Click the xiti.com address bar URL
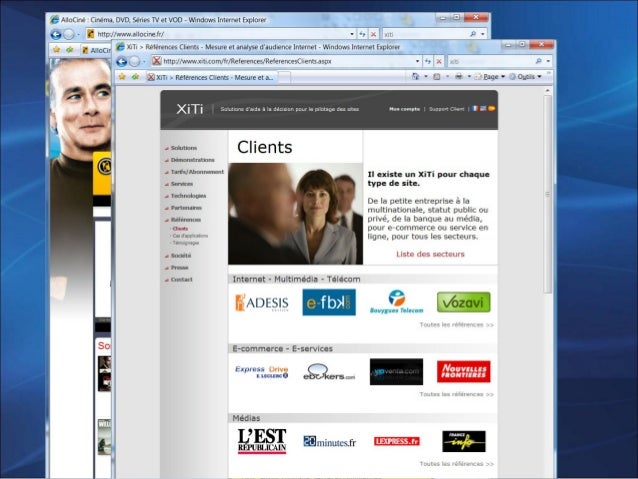The width and height of the screenshot is (638, 479). 247,61
